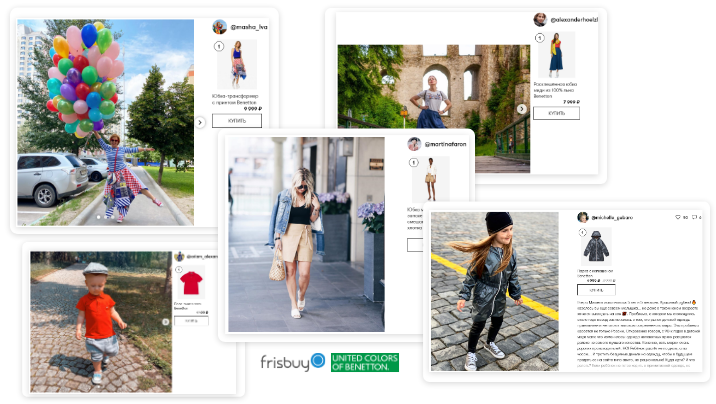The width and height of the screenshot is (716, 404).
Task: Open beige shorts product thumbnail in @martinafaron card
Action: [431, 179]
